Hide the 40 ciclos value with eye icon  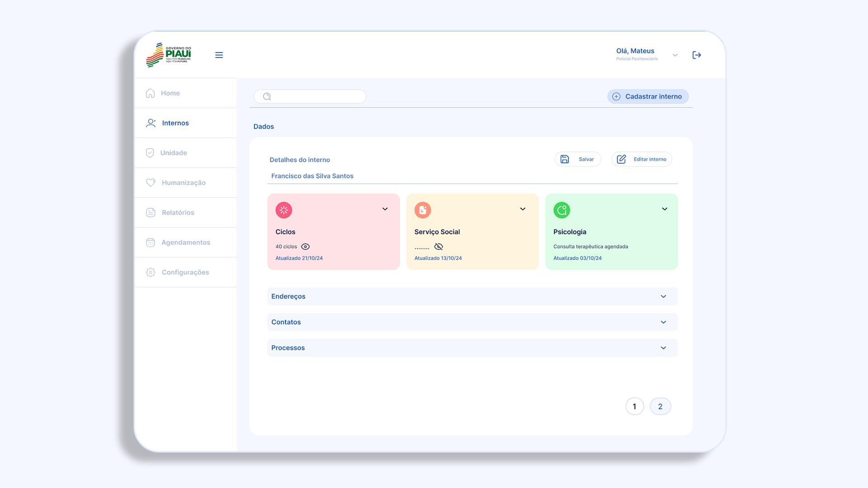(306, 247)
